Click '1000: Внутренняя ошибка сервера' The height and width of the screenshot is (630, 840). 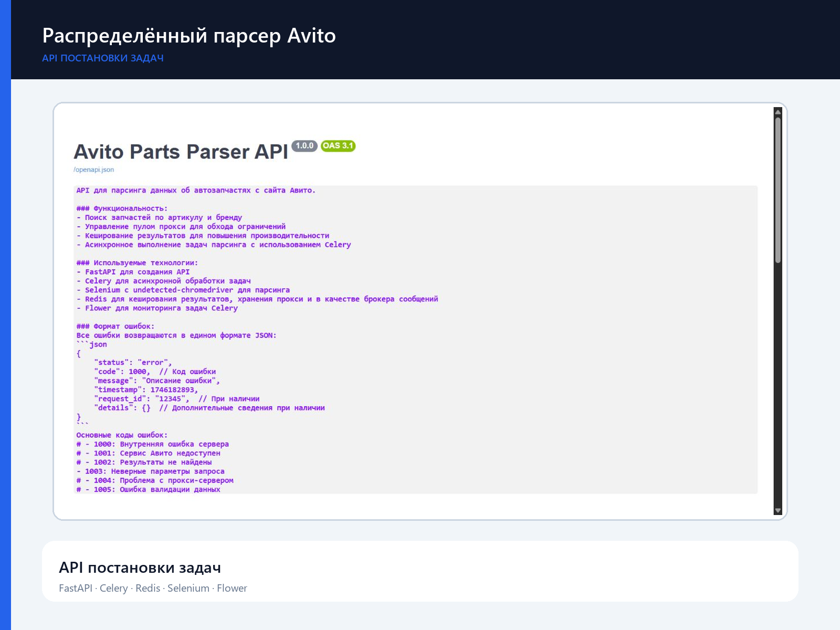click(x=161, y=444)
